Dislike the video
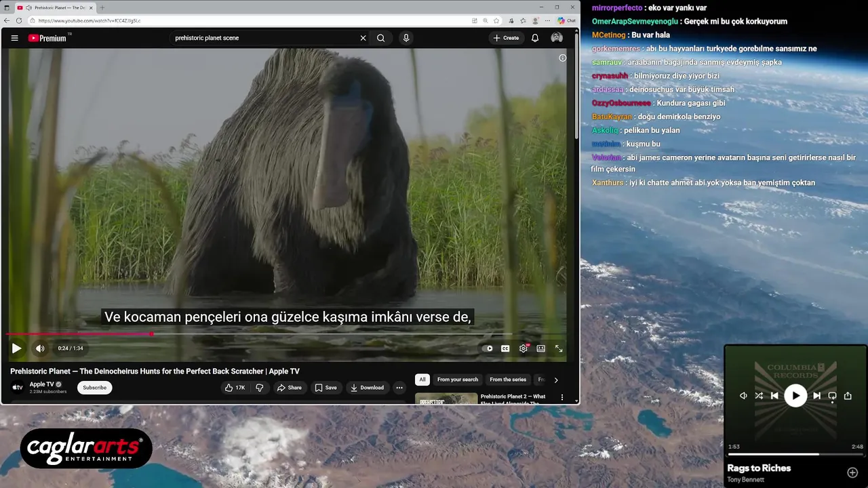The height and width of the screenshot is (488, 868). 259,388
